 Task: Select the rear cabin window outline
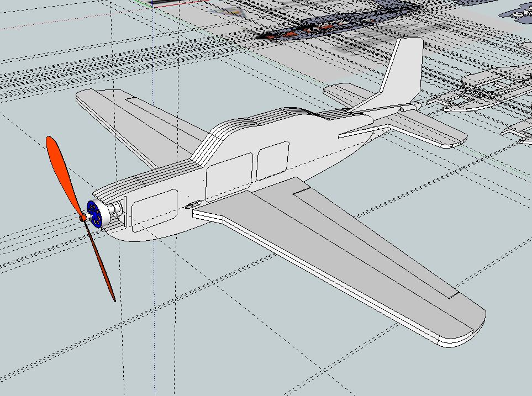272,161
